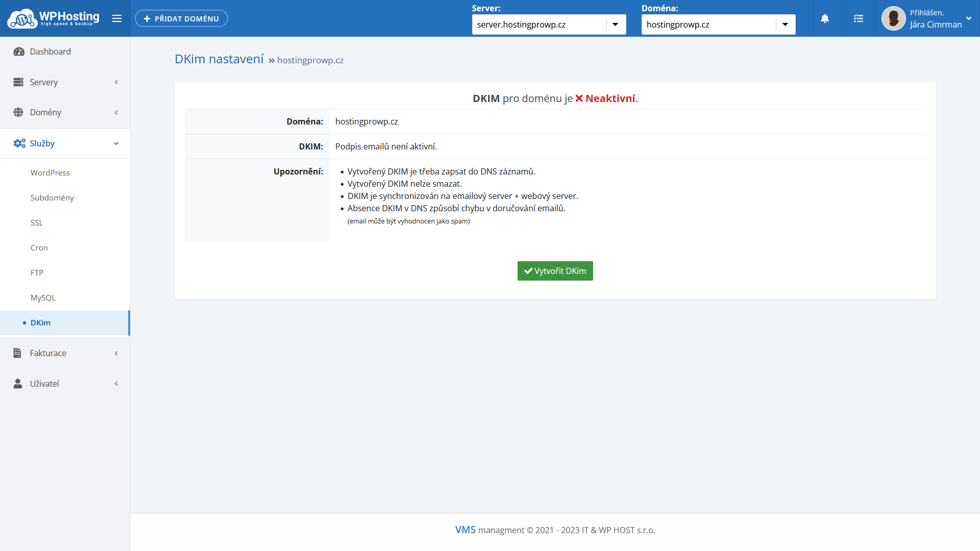
Task: Open the notifications bell icon
Action: 825,18
